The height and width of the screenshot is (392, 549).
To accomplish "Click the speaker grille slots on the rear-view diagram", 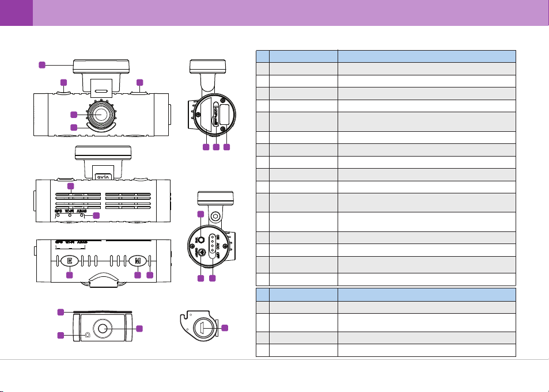I will pyautogui.click(x=103, y=200).
